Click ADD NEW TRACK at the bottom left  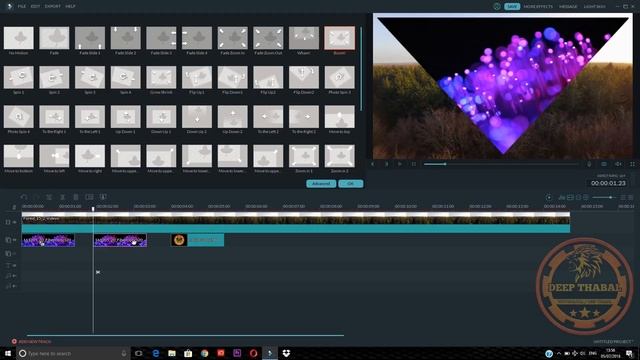(32, 342)
